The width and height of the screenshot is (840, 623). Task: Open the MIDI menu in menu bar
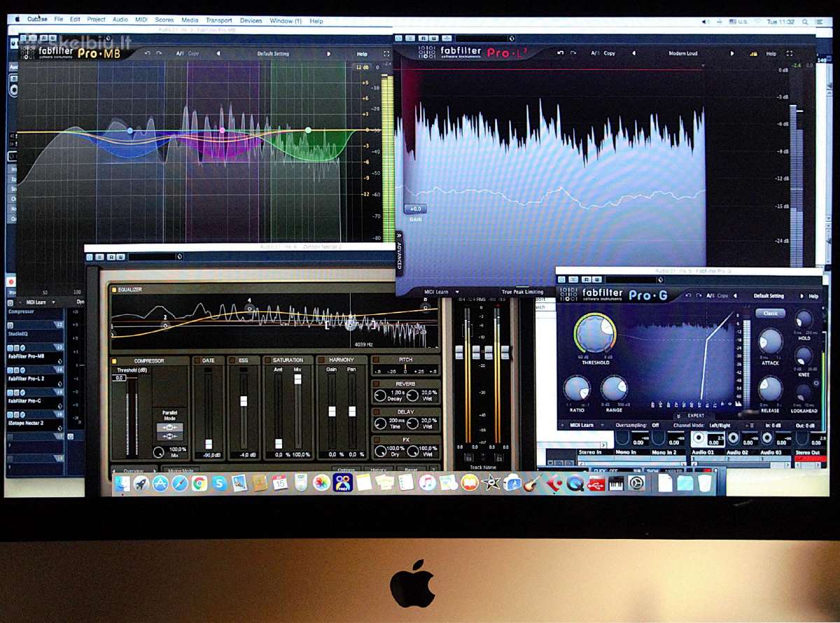[141, 20]
